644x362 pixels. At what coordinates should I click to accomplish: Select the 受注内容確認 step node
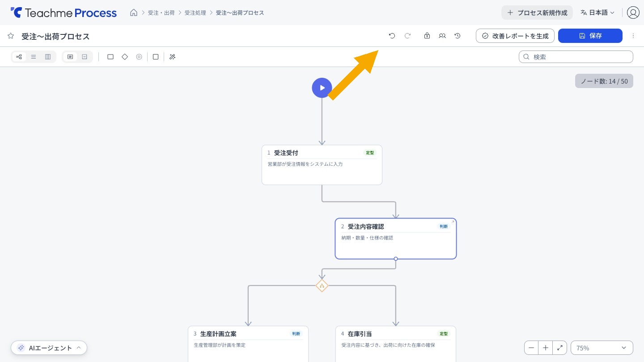point(396,239)
